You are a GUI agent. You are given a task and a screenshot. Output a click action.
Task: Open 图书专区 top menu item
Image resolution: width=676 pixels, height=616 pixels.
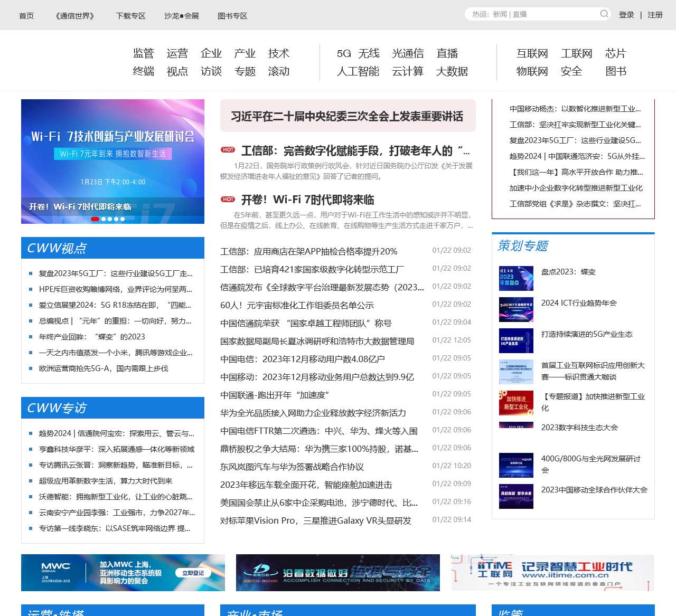point(232,16)
